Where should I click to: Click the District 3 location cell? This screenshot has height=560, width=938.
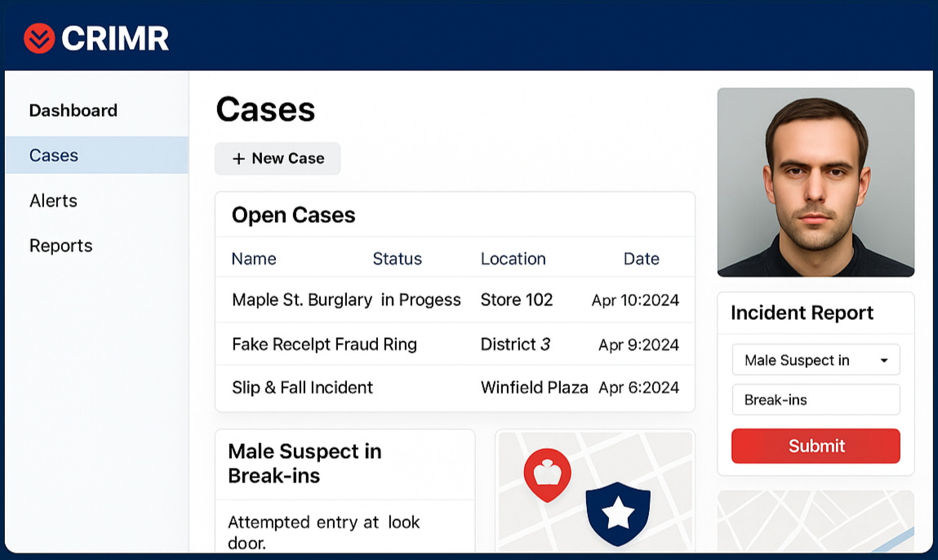(x=515, y=344)
